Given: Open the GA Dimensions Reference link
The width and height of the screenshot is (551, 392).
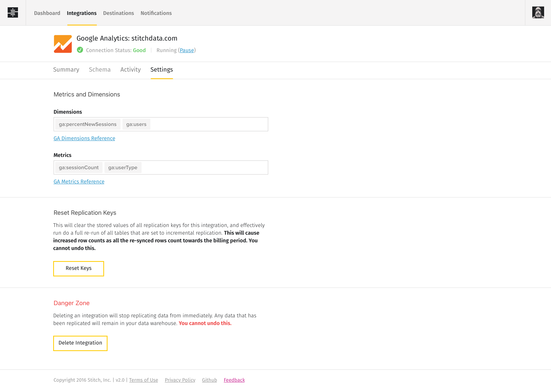Looking at the screenshot, I should 84,138.
